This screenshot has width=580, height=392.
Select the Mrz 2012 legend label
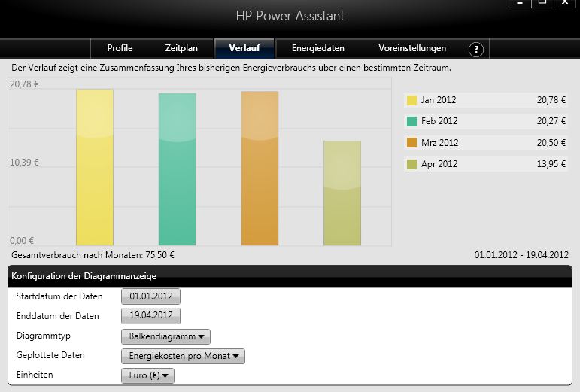point(439,143)
